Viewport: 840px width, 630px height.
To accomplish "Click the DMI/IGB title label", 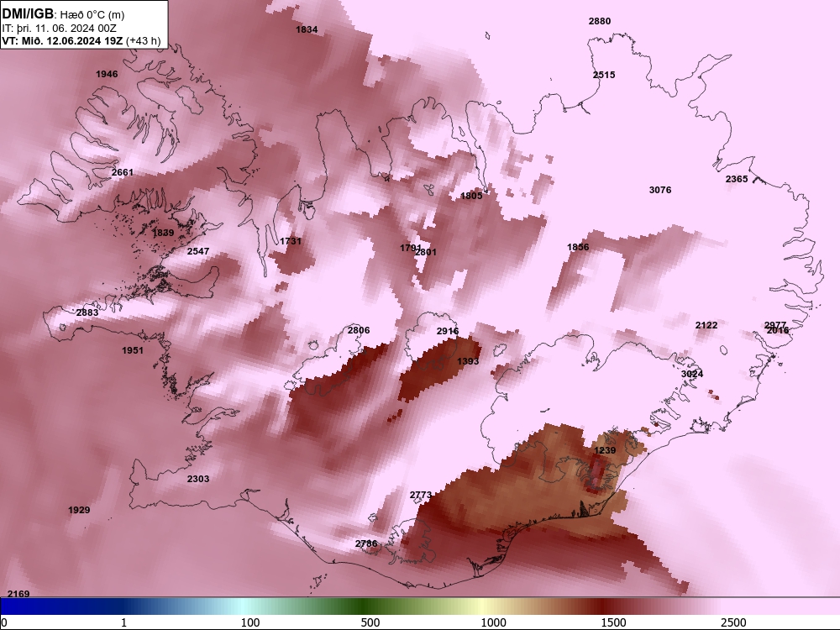I will pos(28,14).
